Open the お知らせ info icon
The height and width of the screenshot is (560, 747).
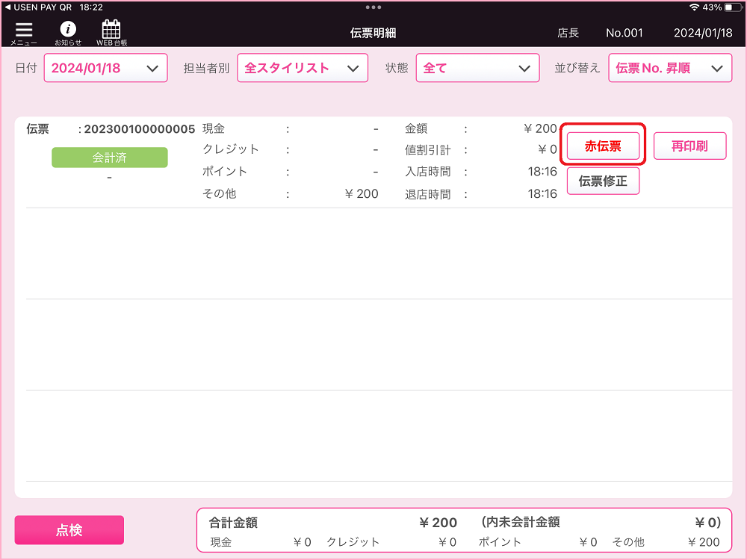[x=68, y=33]
